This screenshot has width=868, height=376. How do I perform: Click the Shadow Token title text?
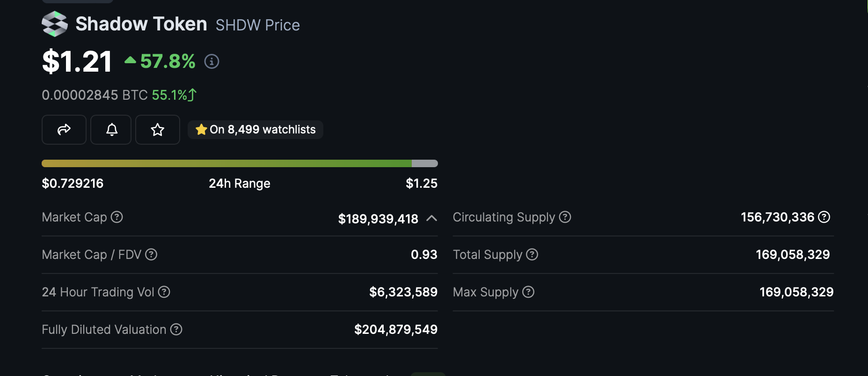point(141,24)
